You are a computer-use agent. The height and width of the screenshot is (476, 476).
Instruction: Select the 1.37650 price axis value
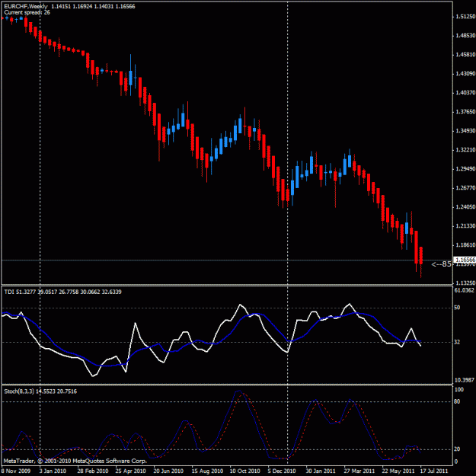click(x=465, y=112)
